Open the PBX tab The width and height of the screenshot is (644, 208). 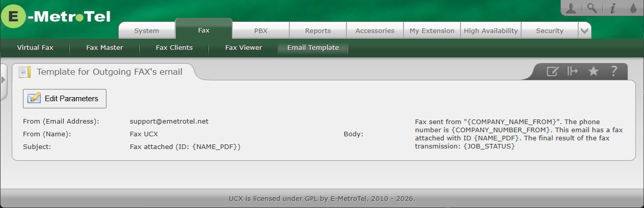[261, 31]
